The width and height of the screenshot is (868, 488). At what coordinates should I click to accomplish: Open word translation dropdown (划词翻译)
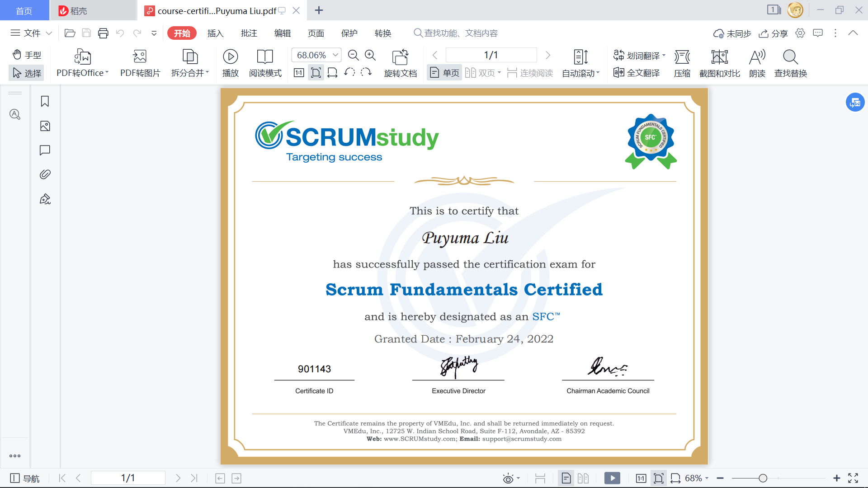(x=639, y=55)
